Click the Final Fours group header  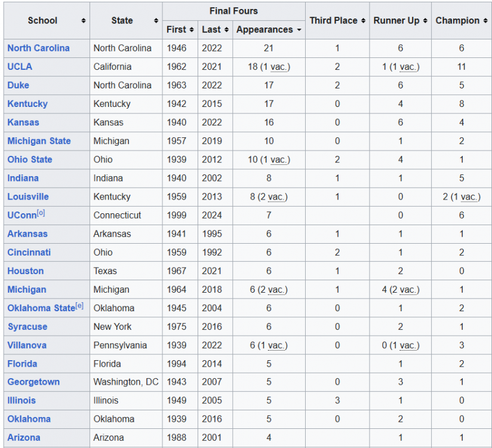pos(233,11)
